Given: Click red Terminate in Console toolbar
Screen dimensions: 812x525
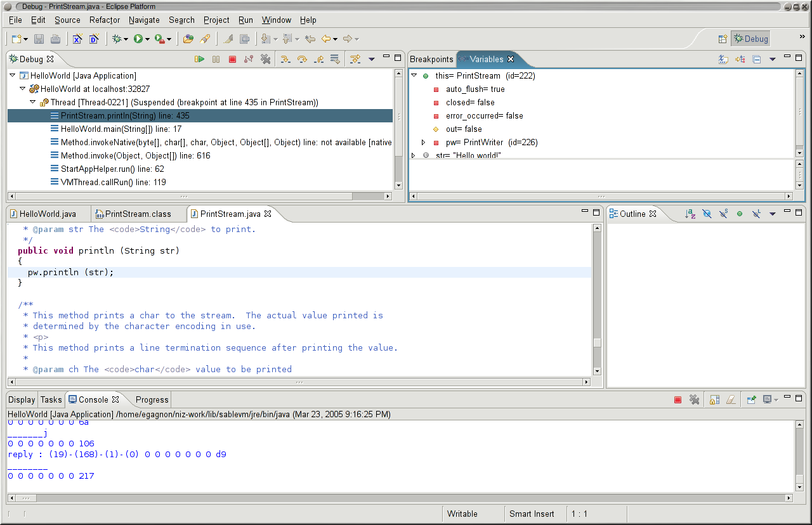Looking at the screenshot, I should pyautogui.click(x=678, y=399).
